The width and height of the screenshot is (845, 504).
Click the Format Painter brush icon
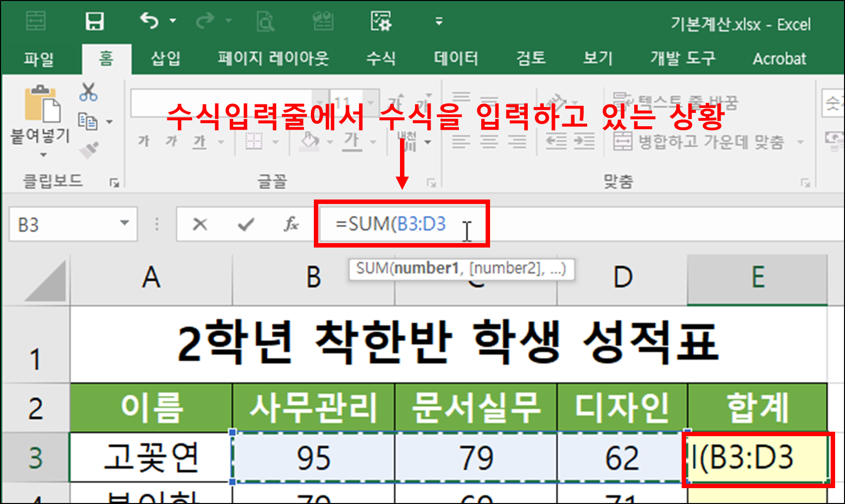tap(89, 150)
